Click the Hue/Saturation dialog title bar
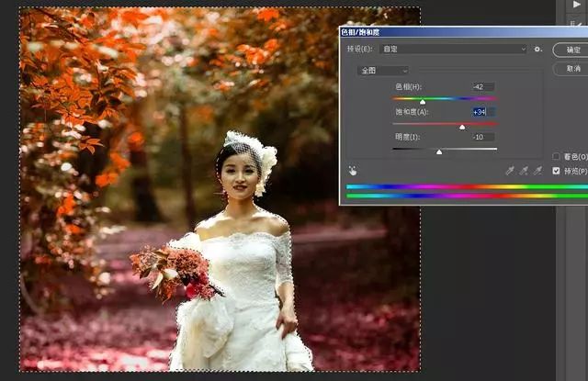The image size is (588, 381). pos(464,32)
